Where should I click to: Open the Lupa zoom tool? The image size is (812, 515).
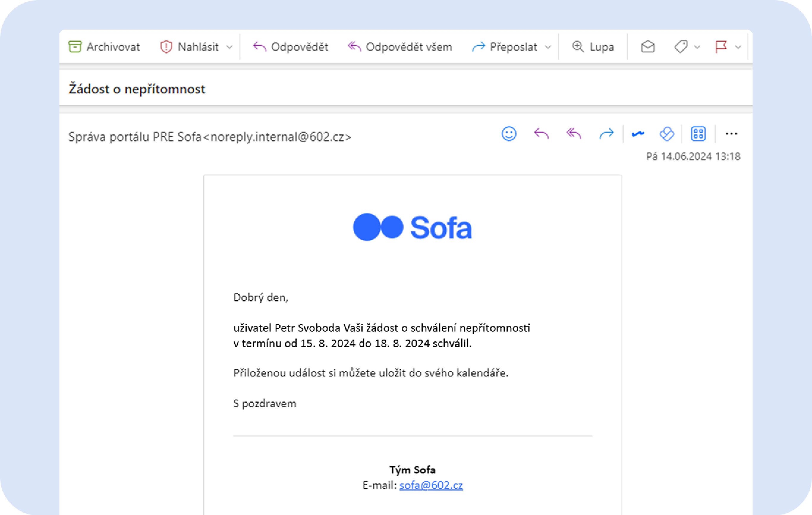[593, 47]
